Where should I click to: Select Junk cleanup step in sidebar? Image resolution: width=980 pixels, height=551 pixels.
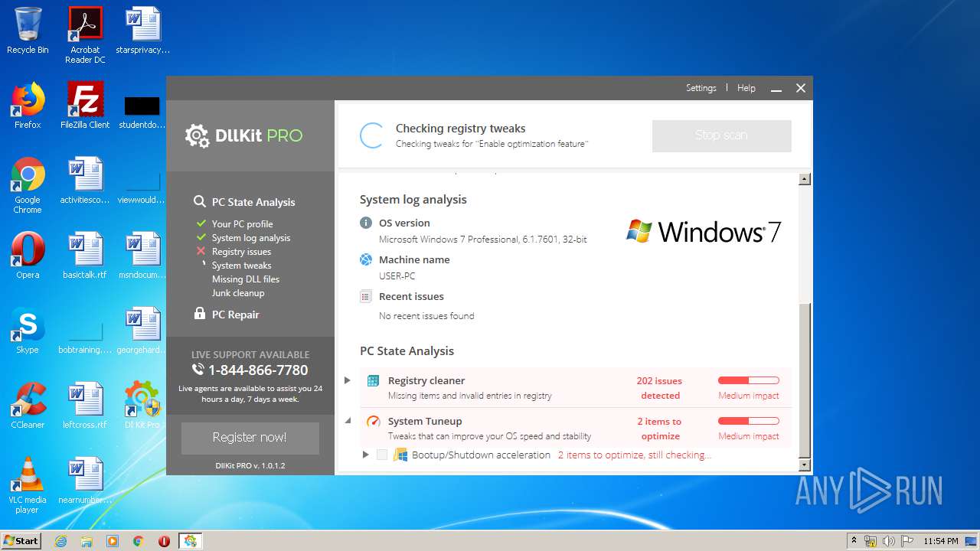238,293
